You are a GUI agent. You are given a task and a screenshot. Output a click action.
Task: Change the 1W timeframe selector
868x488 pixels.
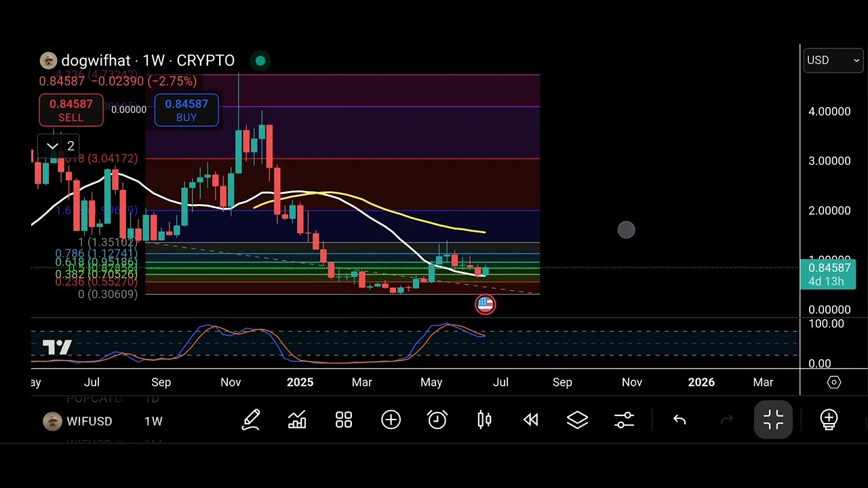pyautogui.click(x=153, y=421)
